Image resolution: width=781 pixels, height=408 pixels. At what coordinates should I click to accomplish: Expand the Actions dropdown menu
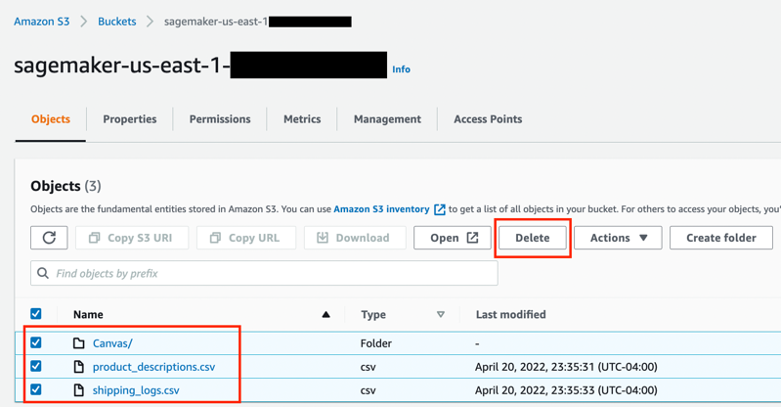618,238
